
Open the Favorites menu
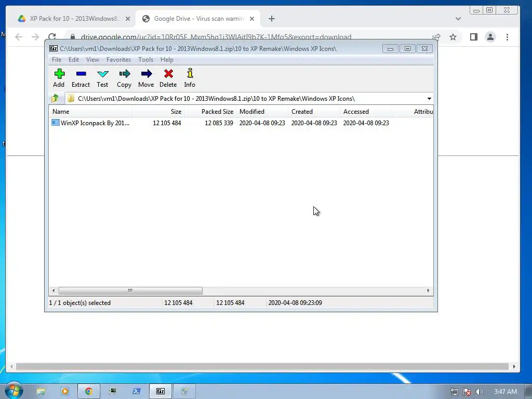(x=119, y=60)
